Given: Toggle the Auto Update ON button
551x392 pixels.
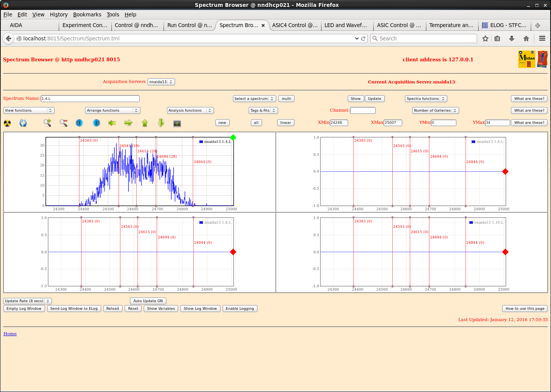Looking at the screenshot, I should coord(148,301).
